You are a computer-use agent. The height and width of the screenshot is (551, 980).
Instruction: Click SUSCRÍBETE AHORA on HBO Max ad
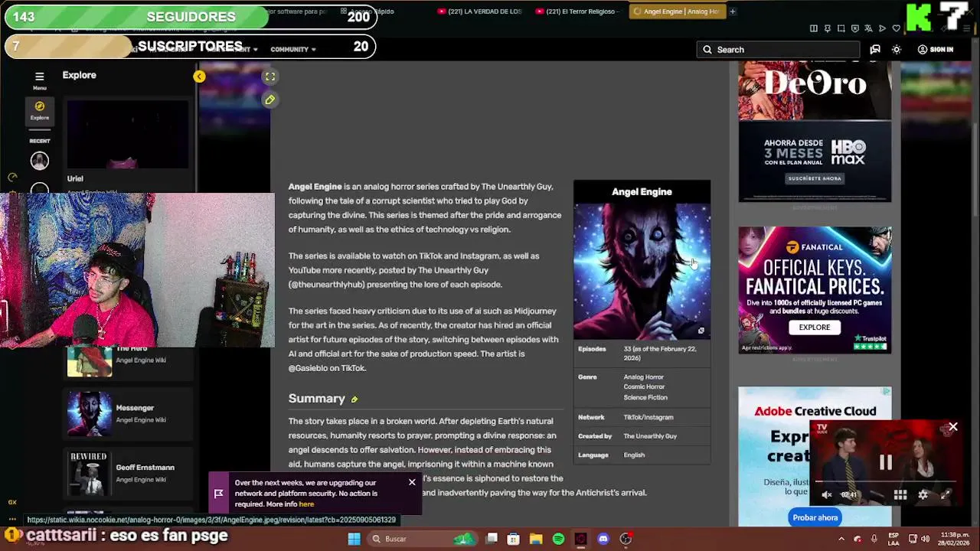pos(815,178)
